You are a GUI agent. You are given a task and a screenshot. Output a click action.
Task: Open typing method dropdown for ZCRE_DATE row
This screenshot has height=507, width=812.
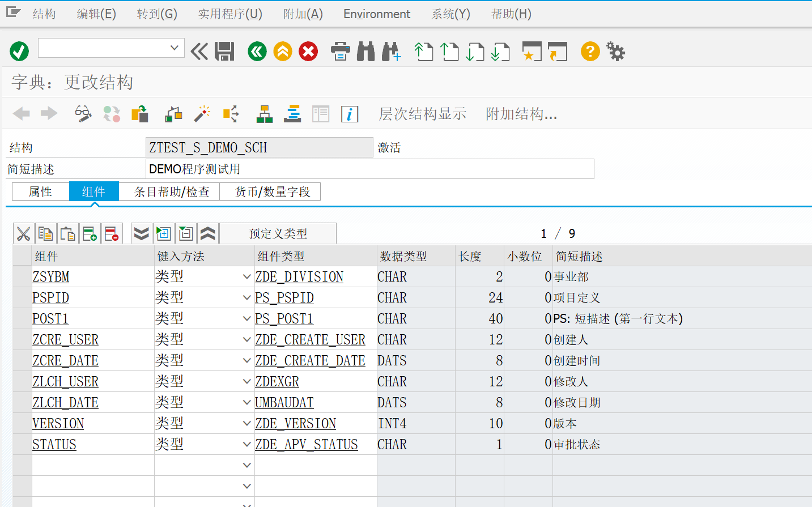[246, 360]
